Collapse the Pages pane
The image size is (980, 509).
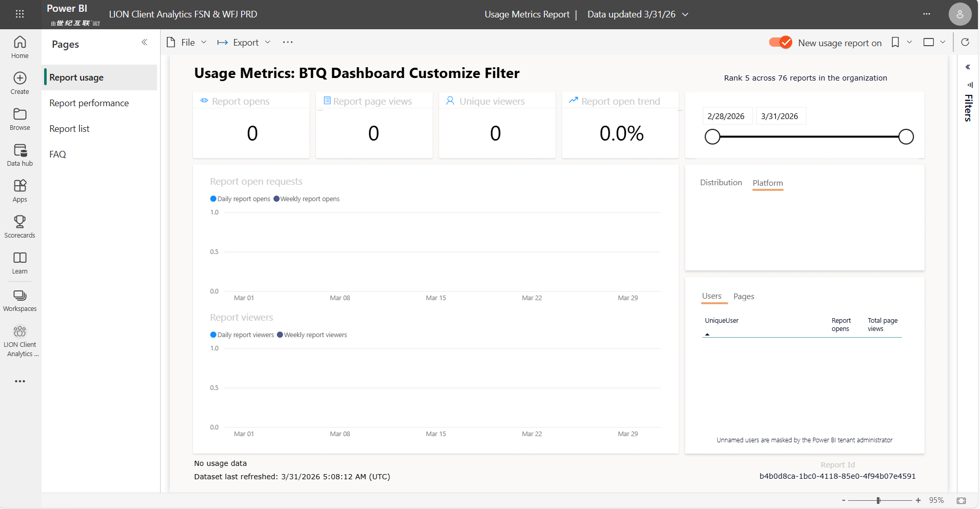point(145,42)
